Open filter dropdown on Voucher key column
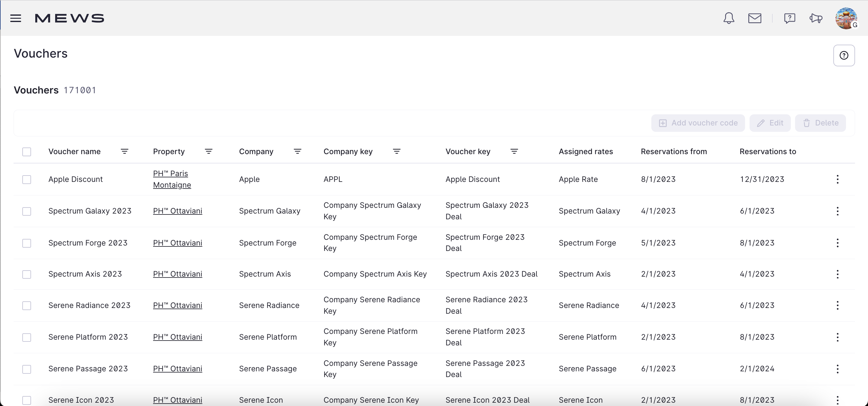 514,151
